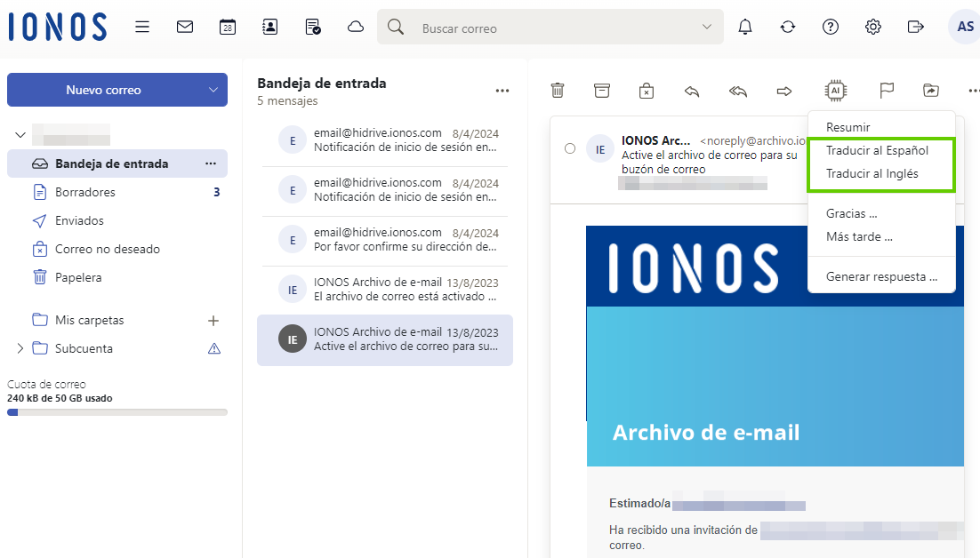Refresh mailbox with the sync icon
This screenshot has width=980, height=558.
click(x=788, y=27)
